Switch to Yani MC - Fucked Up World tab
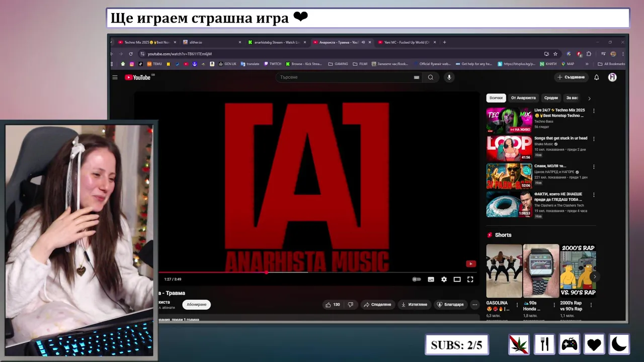 407,42
